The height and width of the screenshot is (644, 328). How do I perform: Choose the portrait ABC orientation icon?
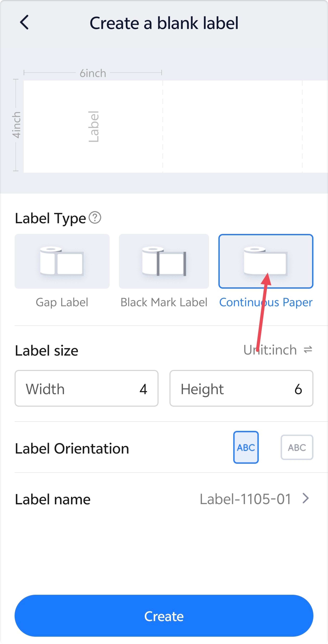[246, 447]
